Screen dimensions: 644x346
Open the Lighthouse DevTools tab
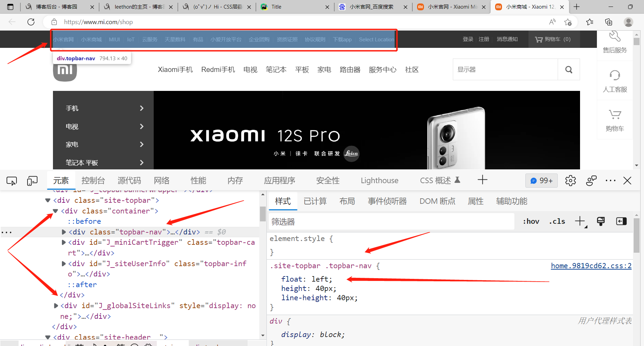pyautogui.click(x=380, y=181)
